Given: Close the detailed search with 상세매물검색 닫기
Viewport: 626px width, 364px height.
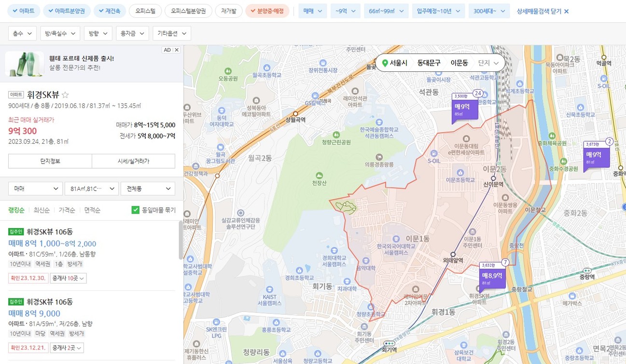Looking at the screenshot, I should pyautogui.click(x=543, y=11).
